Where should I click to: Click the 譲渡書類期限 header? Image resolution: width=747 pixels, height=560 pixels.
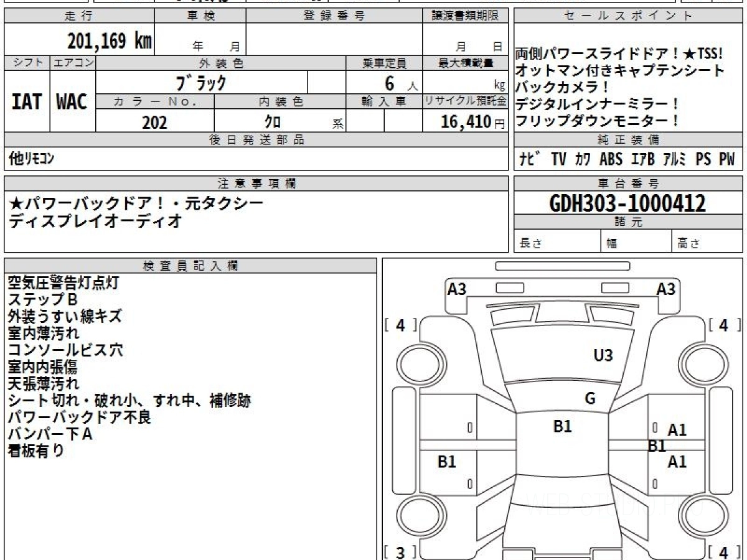(x=466, y=16)
